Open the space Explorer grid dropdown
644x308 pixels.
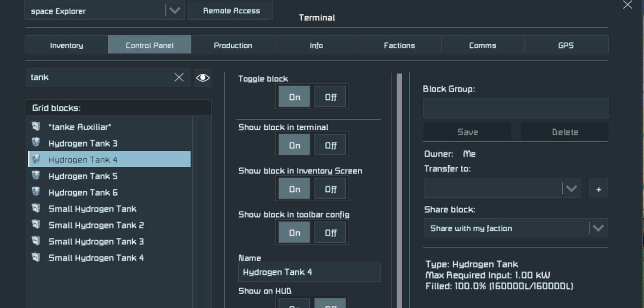pyautogui.click(x=174, y=11)
